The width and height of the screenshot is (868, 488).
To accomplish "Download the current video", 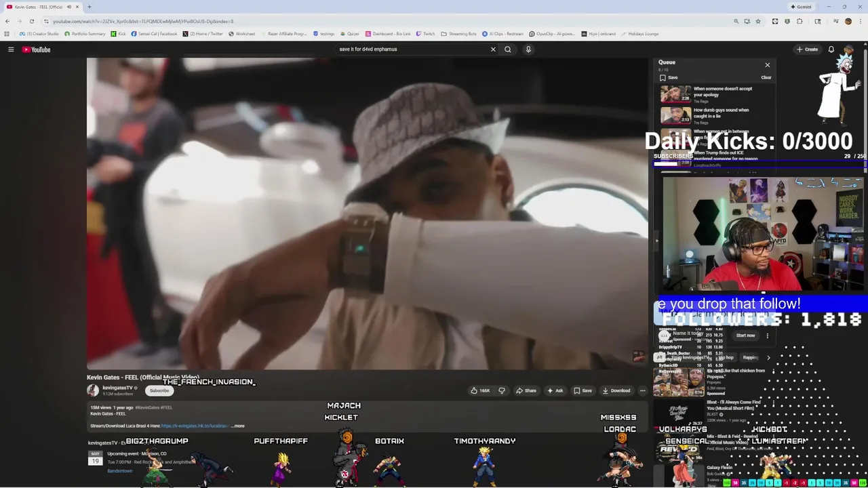I will (616, 390).
